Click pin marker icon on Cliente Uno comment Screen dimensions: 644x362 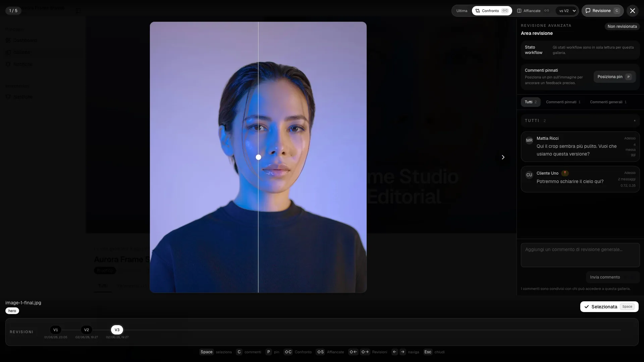[565, 173]
